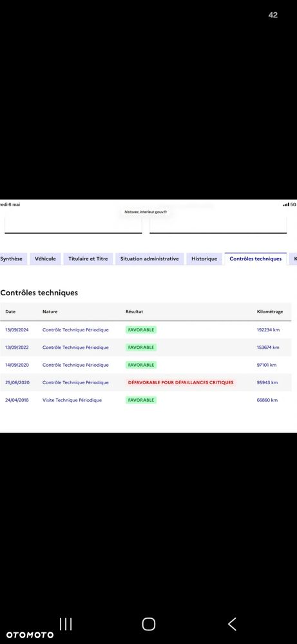Screen dimensions: 297x644
Task: Open the Titulaire et Titre tab
Action: 88,259
